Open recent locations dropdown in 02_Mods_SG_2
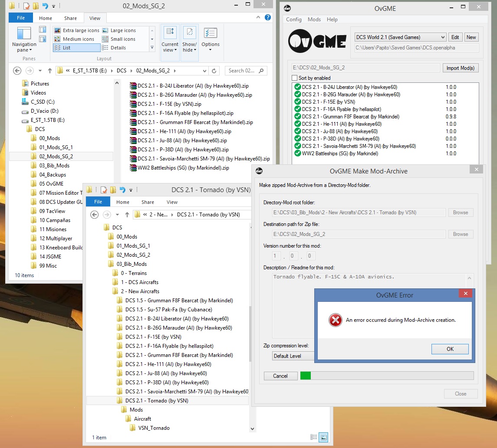497x448 pixels. coord(40,71)
